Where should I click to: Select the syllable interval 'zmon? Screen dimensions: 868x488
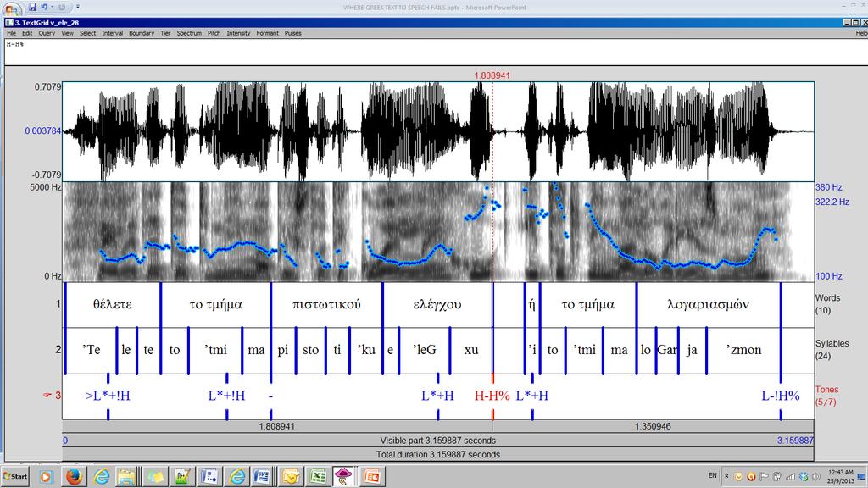744,350
